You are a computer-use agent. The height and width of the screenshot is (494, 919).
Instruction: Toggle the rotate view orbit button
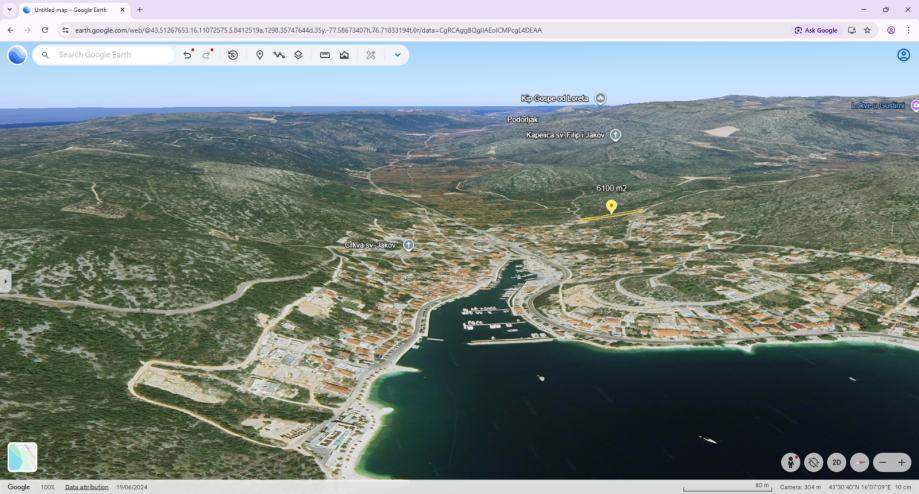pos(814,462)
